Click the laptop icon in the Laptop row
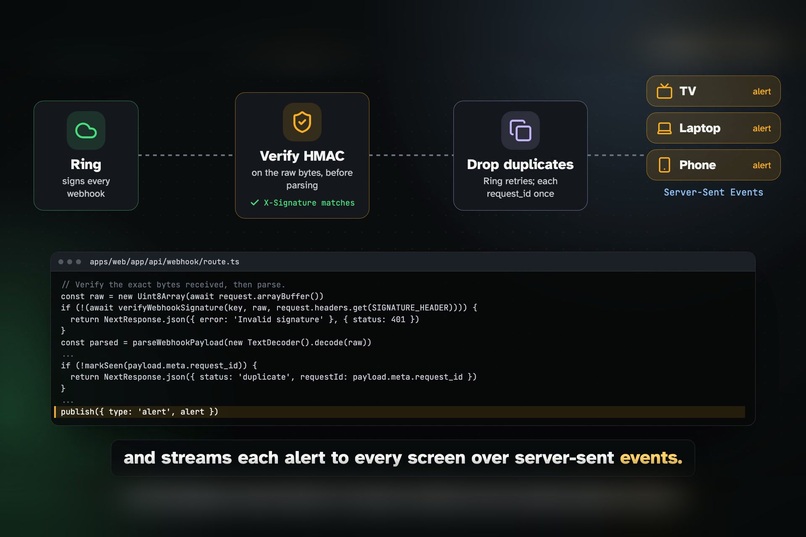This screenshot has width=806, height=537. click(x=664, y=128)
